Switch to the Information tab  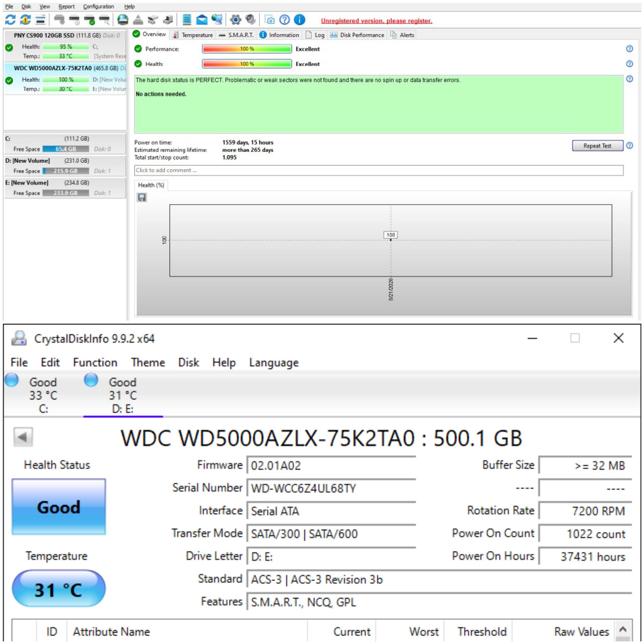[x=279, y=35]
